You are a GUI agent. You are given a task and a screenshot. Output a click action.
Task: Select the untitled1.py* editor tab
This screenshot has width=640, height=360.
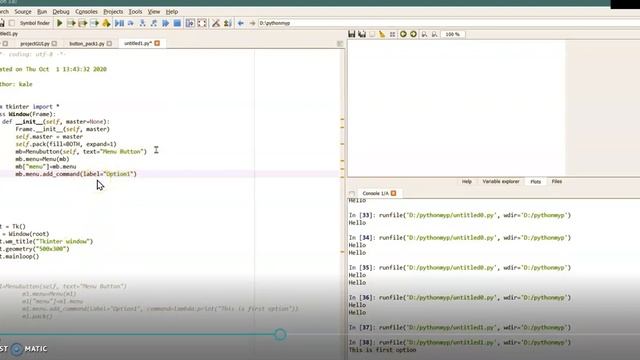pos(138,43)
